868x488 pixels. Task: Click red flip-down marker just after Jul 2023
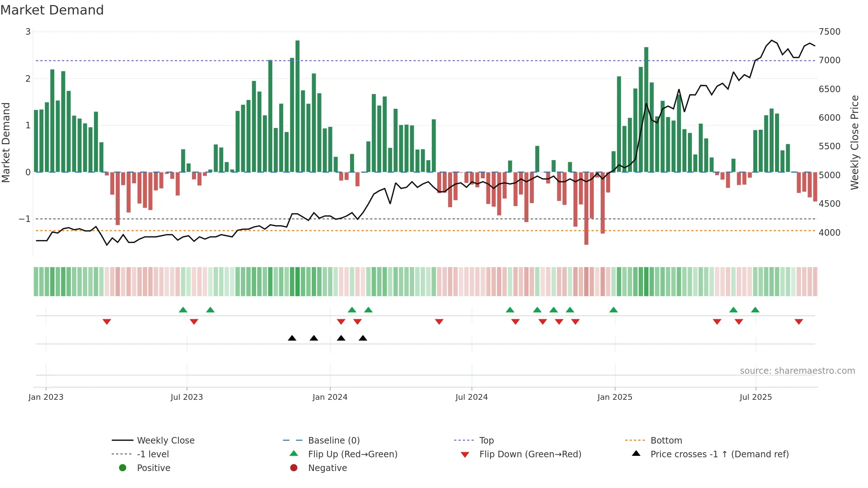(194, 322)
